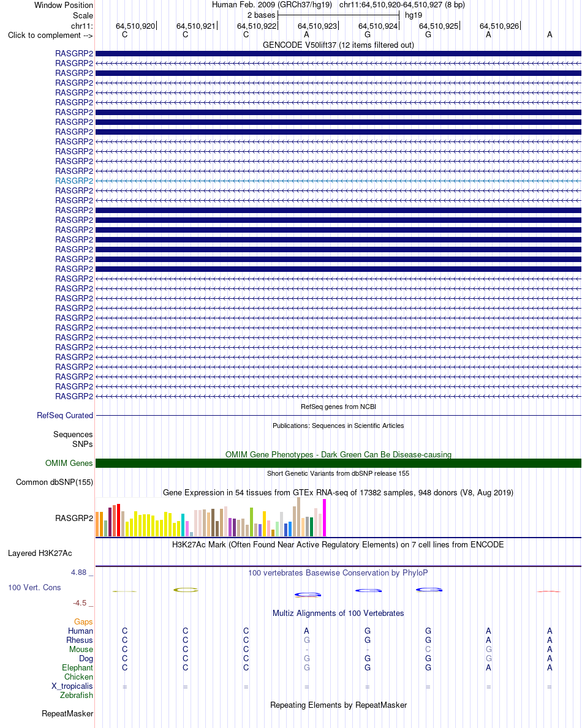Screen dimensions: 582x728
Task: Click the 'Window Position' track label
Action: 64,5
